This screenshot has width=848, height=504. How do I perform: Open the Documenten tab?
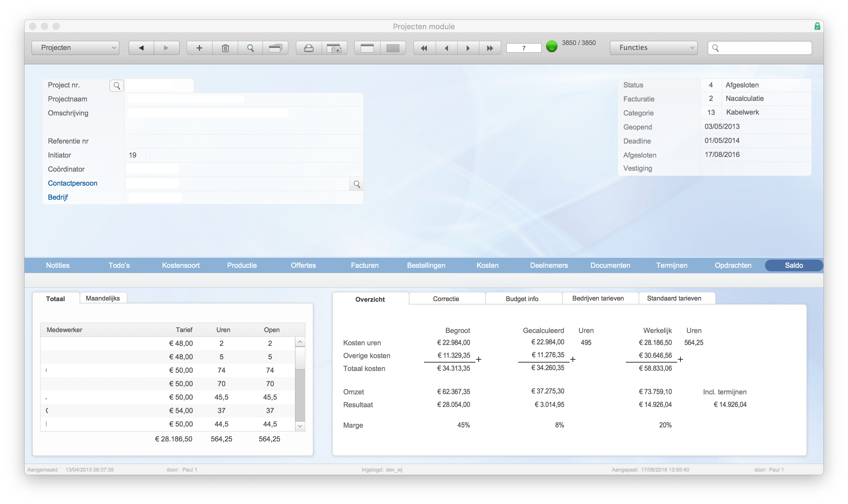pos(610,265)
